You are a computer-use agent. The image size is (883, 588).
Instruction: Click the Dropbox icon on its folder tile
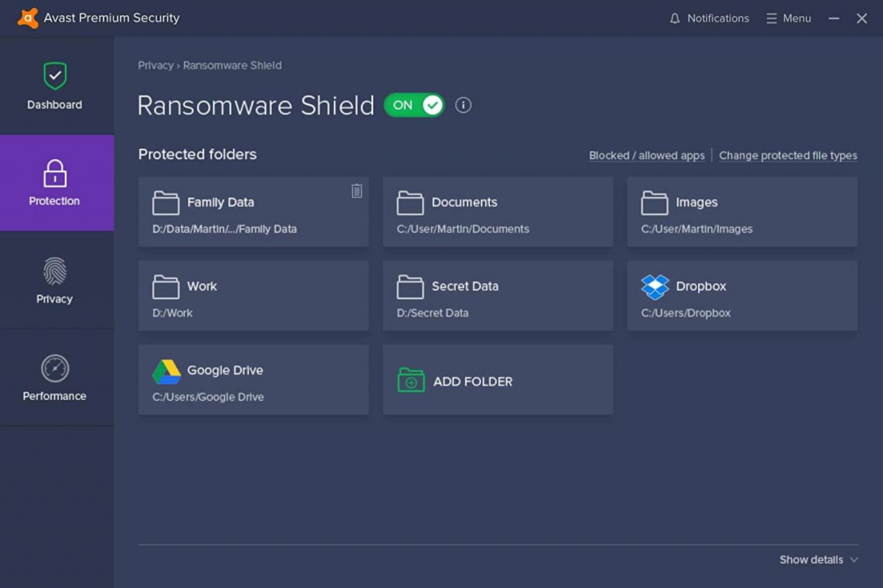[654, 286]
